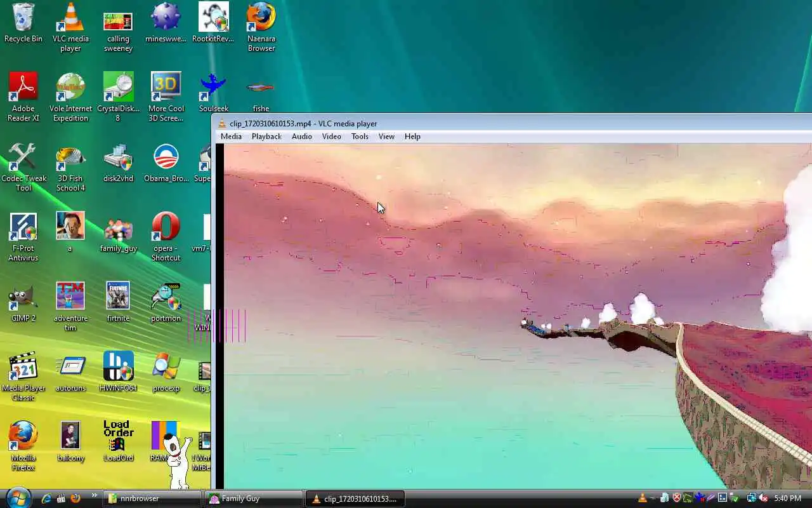
Task: Click the VLC cone tray icon
Action: (x=643, y=498)
